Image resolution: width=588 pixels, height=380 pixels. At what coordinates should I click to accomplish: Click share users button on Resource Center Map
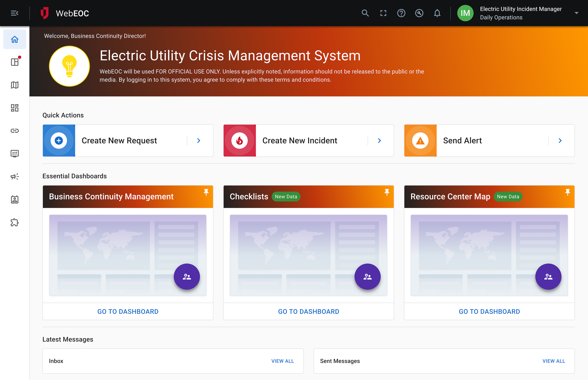(548, 277)
